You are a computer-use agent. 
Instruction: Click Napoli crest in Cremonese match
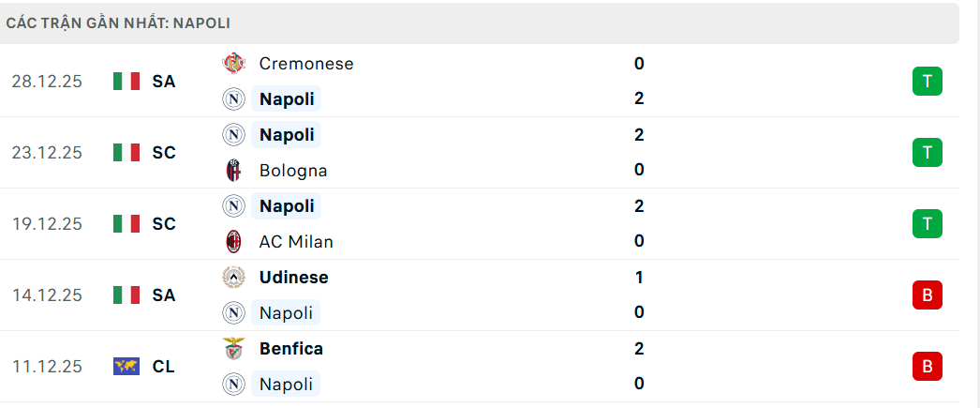click(x=233, y=98)
